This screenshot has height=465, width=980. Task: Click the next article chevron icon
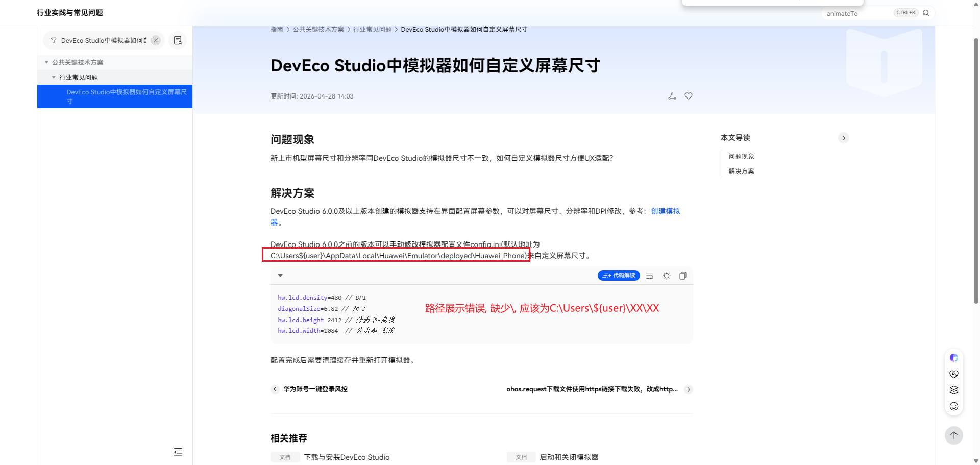(x=689, y=389)
